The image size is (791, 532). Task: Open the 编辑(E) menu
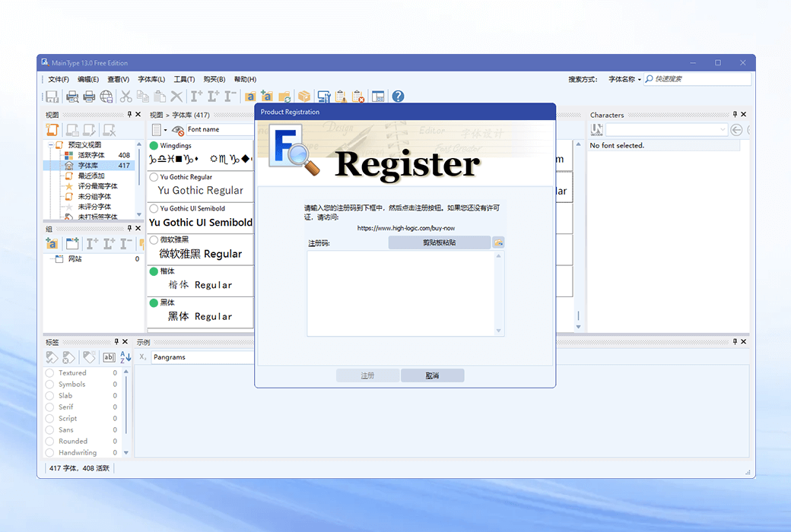88,79
